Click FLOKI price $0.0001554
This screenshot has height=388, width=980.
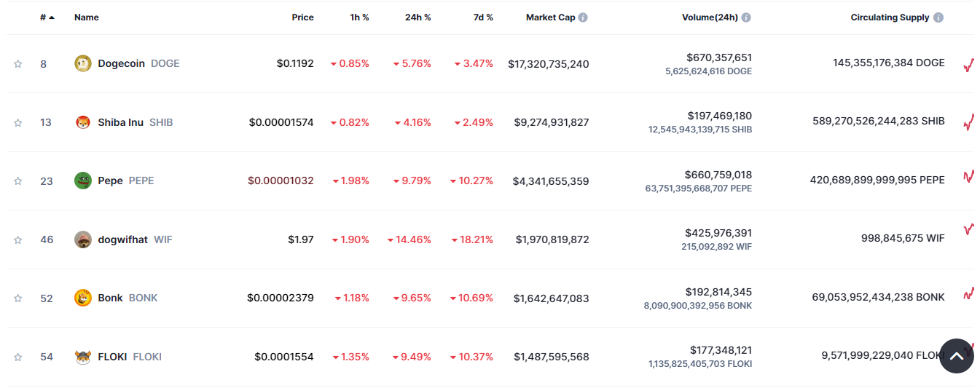284,357
